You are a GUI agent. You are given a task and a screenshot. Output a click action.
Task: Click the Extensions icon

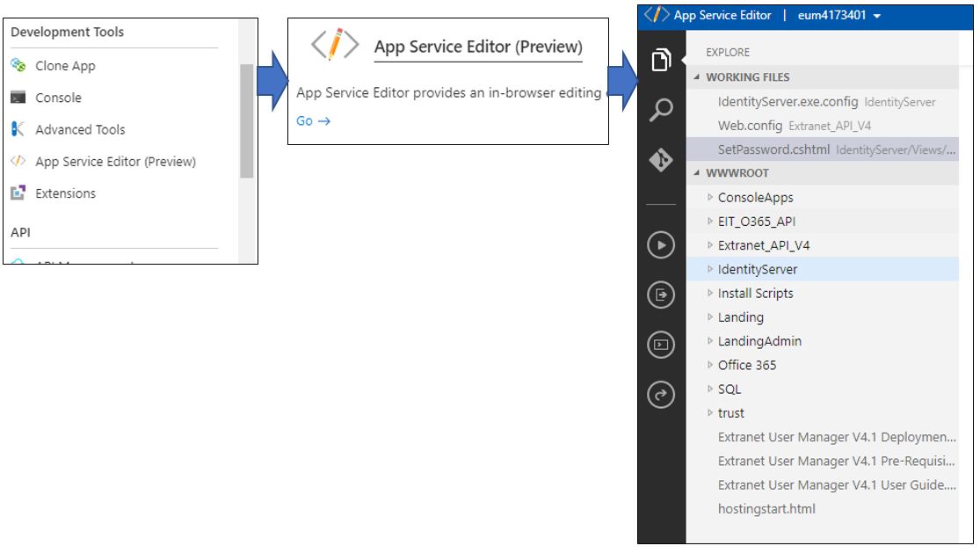[x=18, y=193]
